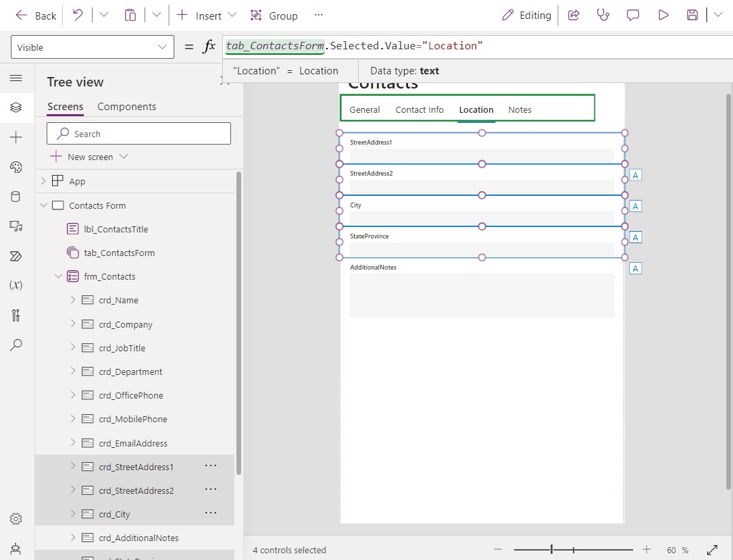The height and width of the screenshot is (560, 733).
Task: Open the Insert pane
Action: pyautogui.click(x=17, y=137)
